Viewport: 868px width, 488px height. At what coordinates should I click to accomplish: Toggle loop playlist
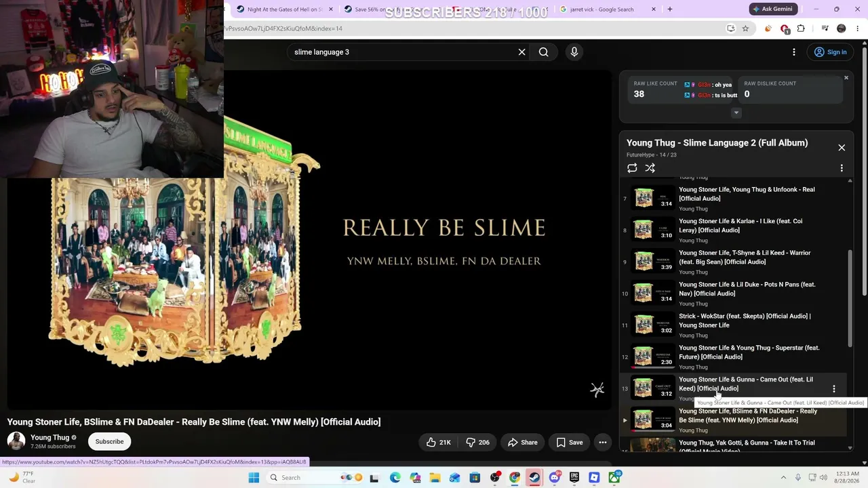point(632,168)
